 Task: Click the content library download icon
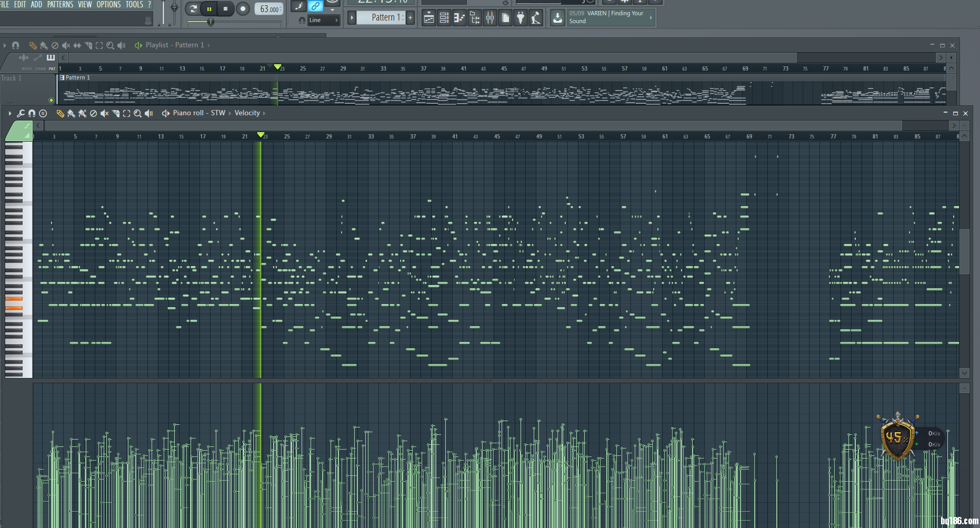pyautogui.click(x=557, y=18)
